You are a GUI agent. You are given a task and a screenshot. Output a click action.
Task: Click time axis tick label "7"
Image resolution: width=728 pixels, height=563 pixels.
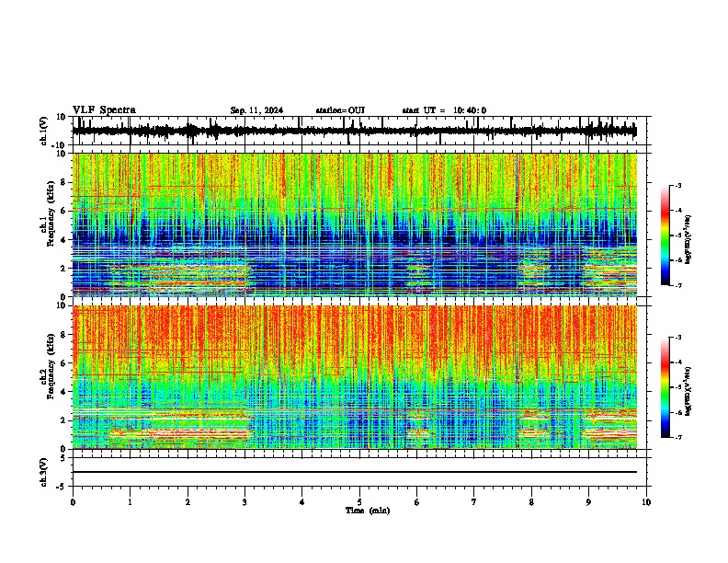pos(474,502)
